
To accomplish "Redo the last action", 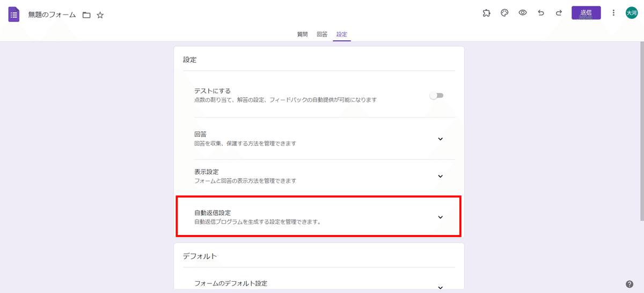I will click(x=559, y=13).
